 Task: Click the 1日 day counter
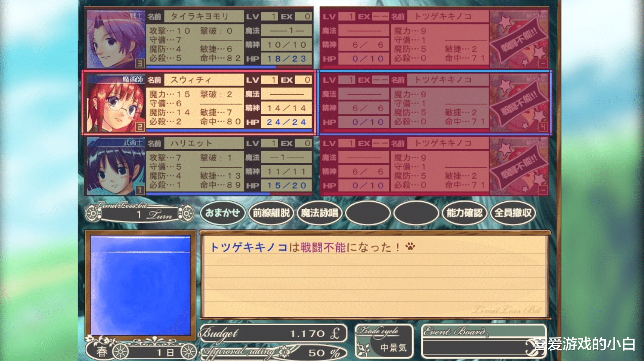165,352
